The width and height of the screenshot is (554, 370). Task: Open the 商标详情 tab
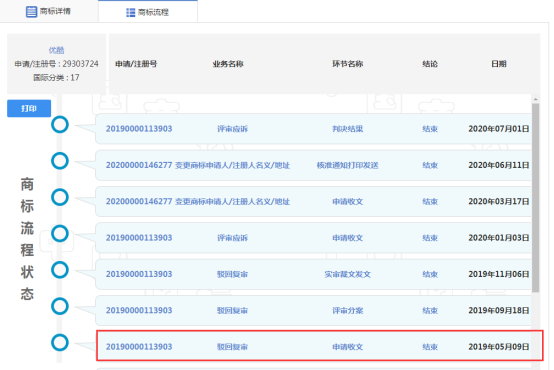click(x=49, y=11)
